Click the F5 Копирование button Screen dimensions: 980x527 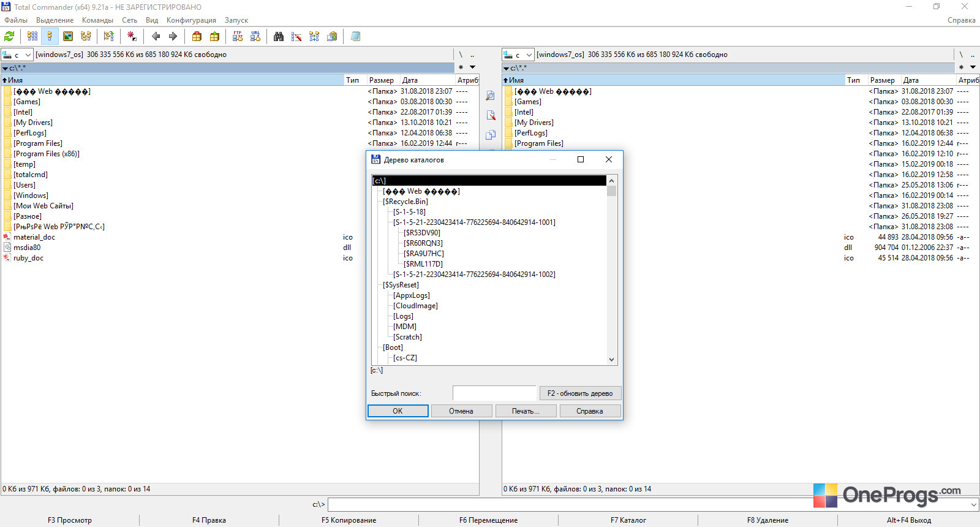349,520
